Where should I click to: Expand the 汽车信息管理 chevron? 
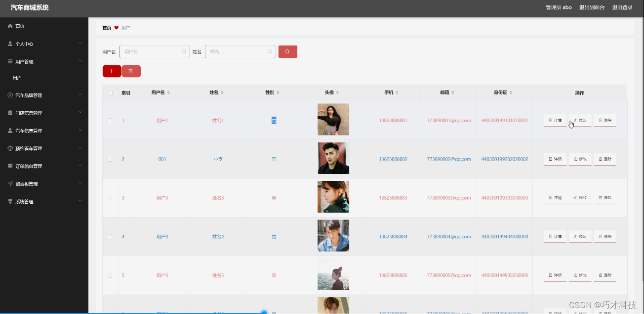pyautogui.click(x=80, y=131)
